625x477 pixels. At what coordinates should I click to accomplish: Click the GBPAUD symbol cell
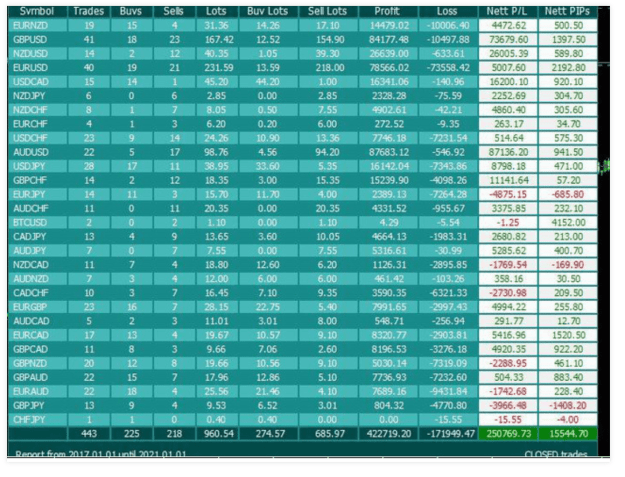click(x=37, y=378)
